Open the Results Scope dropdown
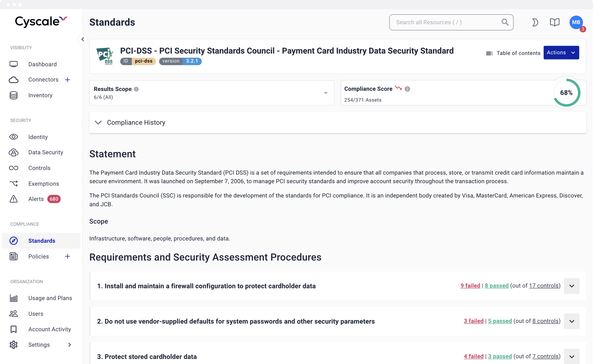The height and width of the screenshot is (364, 593). click(x=326, y=93)
